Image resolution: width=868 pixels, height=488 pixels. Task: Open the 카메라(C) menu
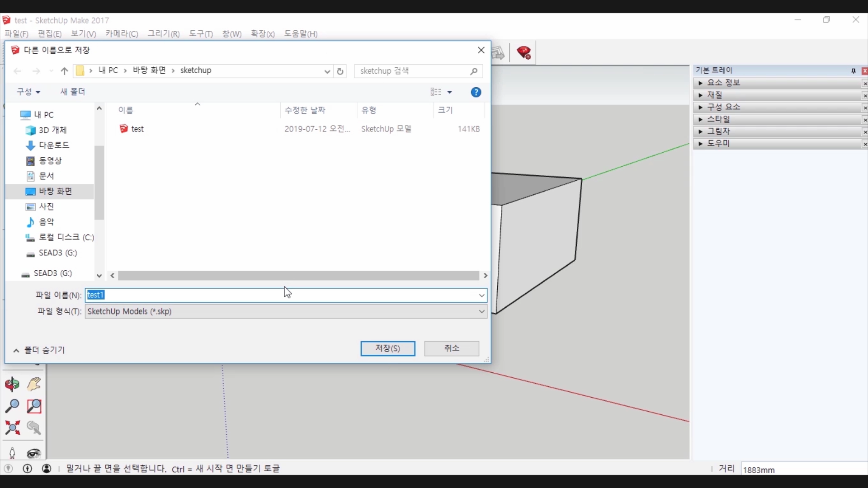(121, 34)
